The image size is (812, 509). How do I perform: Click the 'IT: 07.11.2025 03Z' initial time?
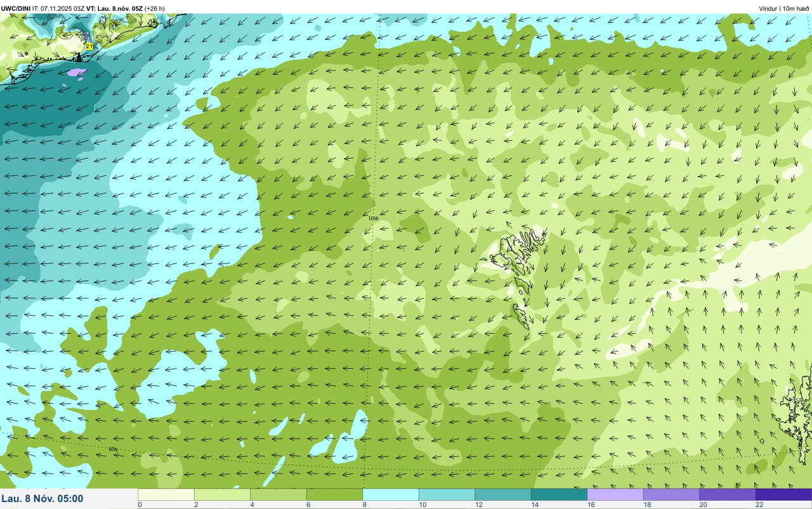59,8
